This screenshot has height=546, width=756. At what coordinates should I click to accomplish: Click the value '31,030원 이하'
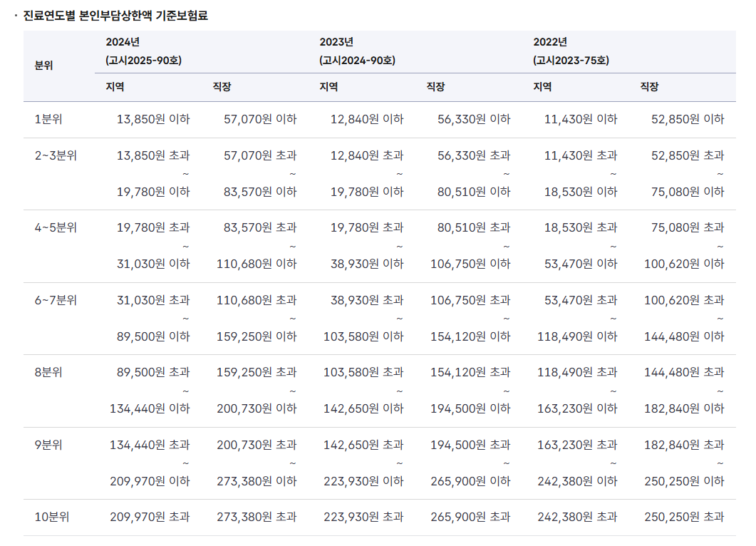[153, 264]
